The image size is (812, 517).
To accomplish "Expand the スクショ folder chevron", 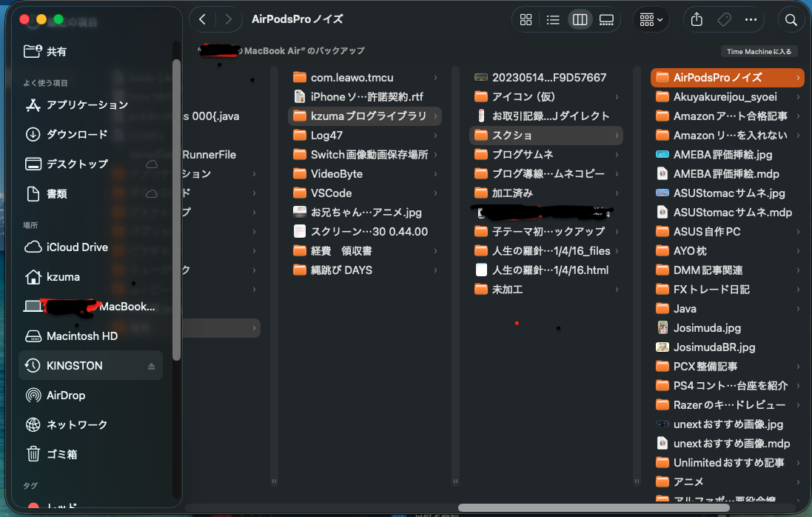I will (617, 136).
